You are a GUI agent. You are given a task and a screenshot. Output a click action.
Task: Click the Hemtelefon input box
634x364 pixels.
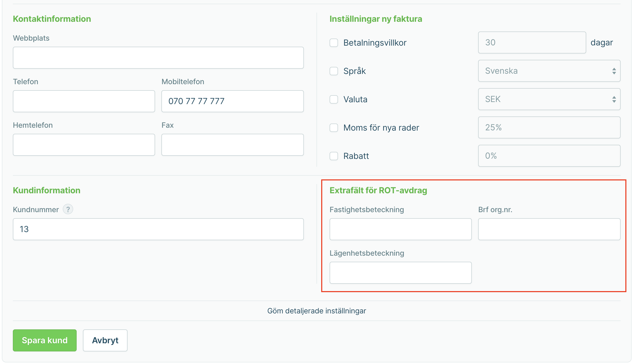[x=84, y=145]
